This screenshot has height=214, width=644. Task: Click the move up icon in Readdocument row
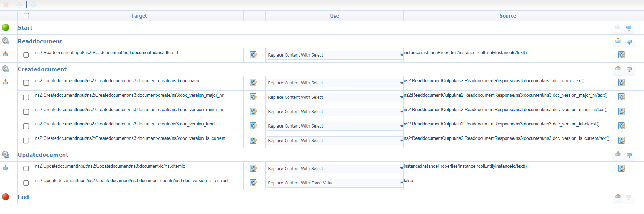(x=618, y=41)
